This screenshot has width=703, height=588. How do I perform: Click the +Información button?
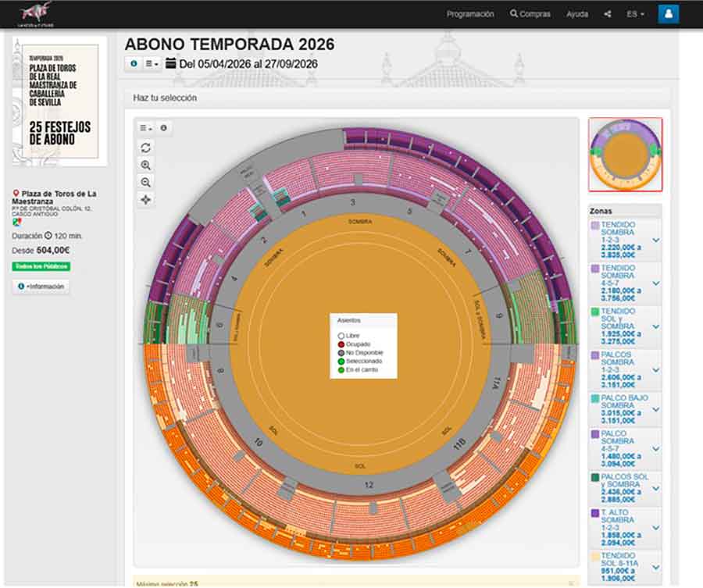click(41, 287)
